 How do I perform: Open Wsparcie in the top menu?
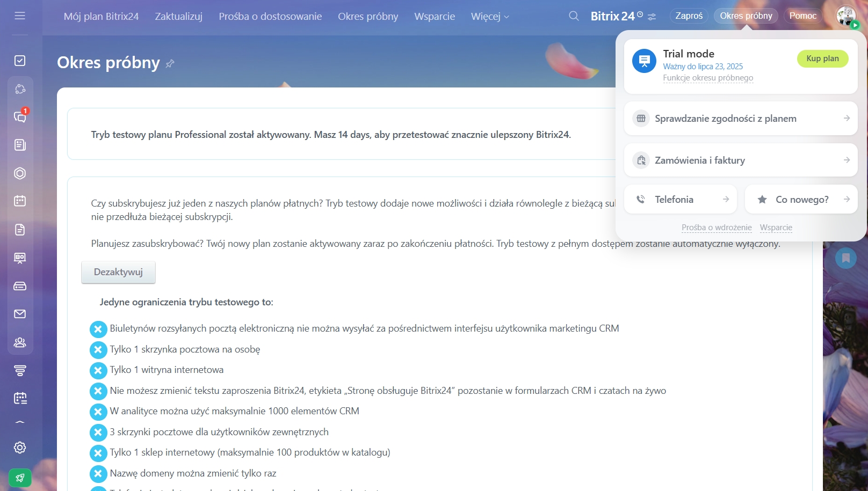point(435,17)
